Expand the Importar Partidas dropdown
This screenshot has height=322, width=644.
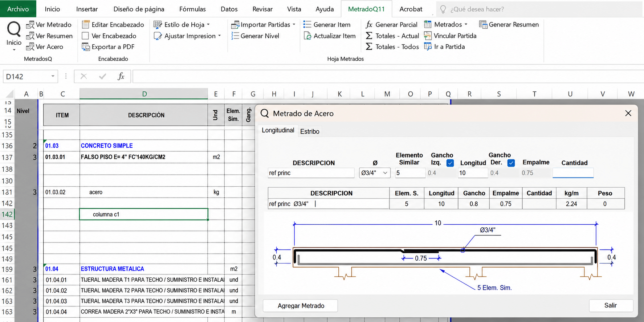[x=294, y=25]
